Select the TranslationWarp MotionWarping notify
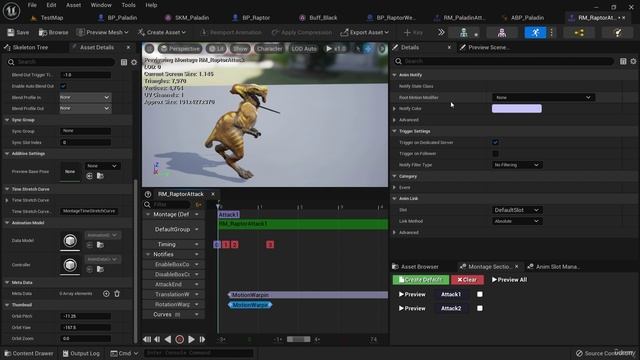Screen dimensions: 640x360 click(x=308, y=295)
